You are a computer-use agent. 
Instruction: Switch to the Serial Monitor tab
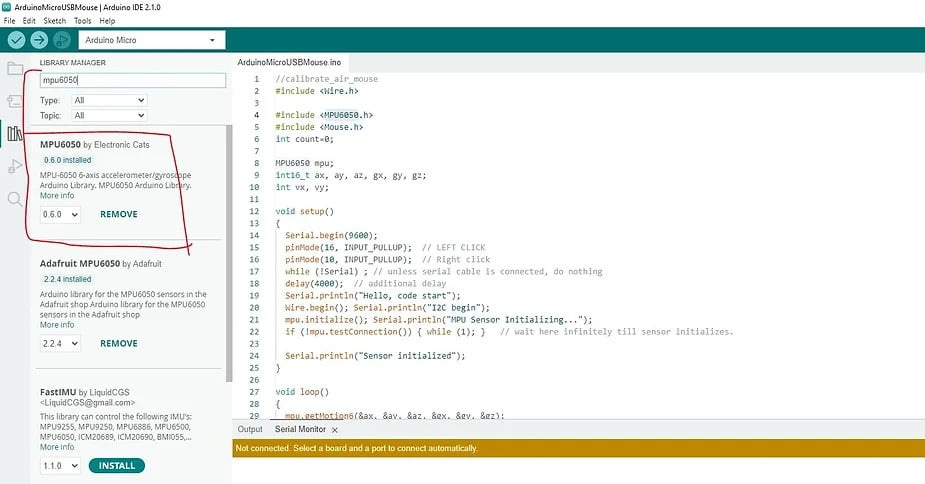tap(300, 429)
